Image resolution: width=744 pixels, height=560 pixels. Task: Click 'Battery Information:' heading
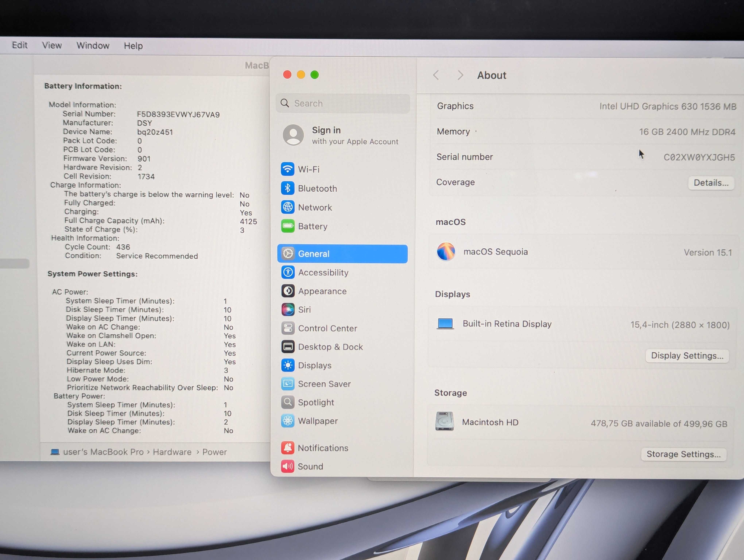click(83, 86)
